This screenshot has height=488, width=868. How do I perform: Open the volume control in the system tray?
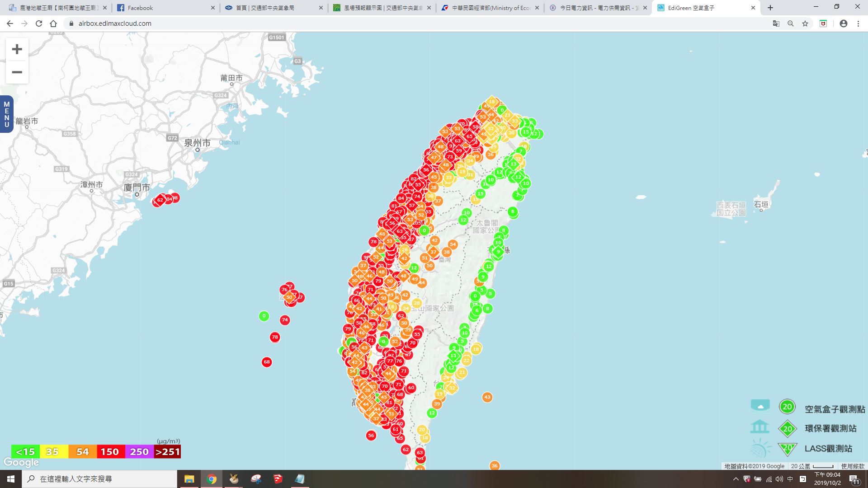pos(779,479)
